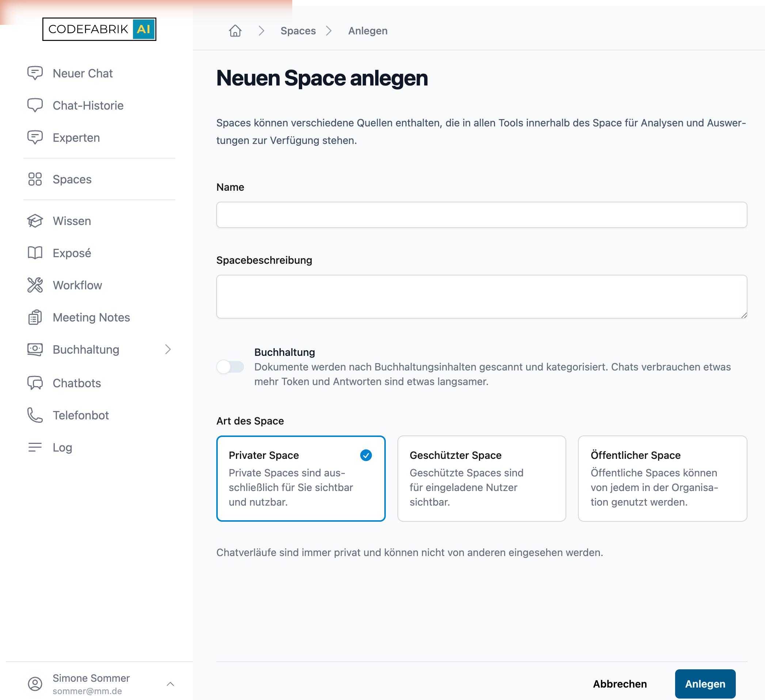This screenshot has width=765, height=700.
Task: Expand the Buchhaltung submenu chevron
Action: coord(168,349)
